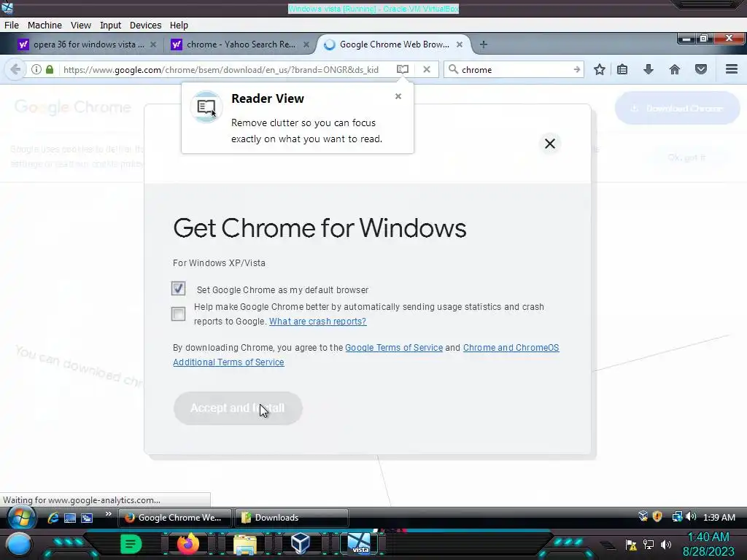Click the search box containing chrome
Screen dimensions: 747x560
[514, 69]
